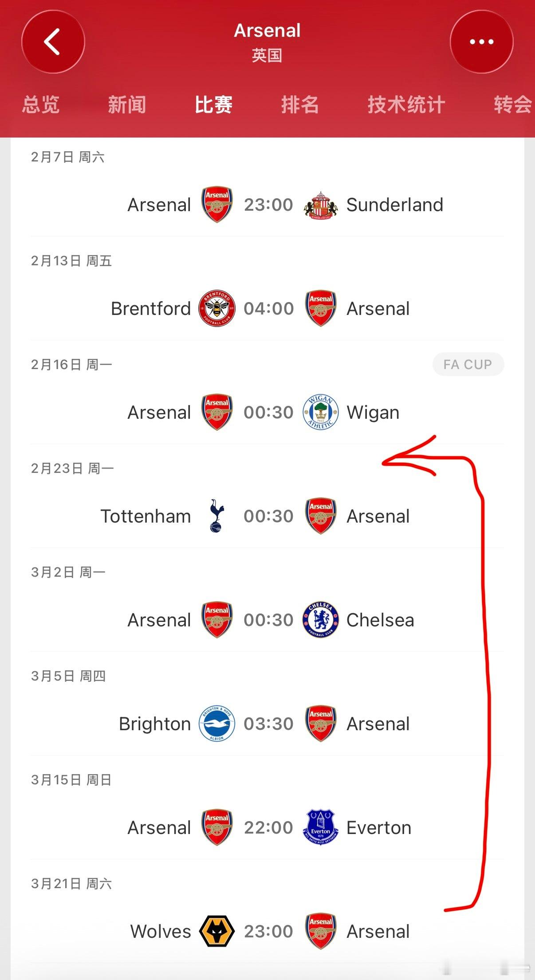Tap the Tottenham cockerel crest
The height and width of the screenshot is (980, 535).
[216, 516]
